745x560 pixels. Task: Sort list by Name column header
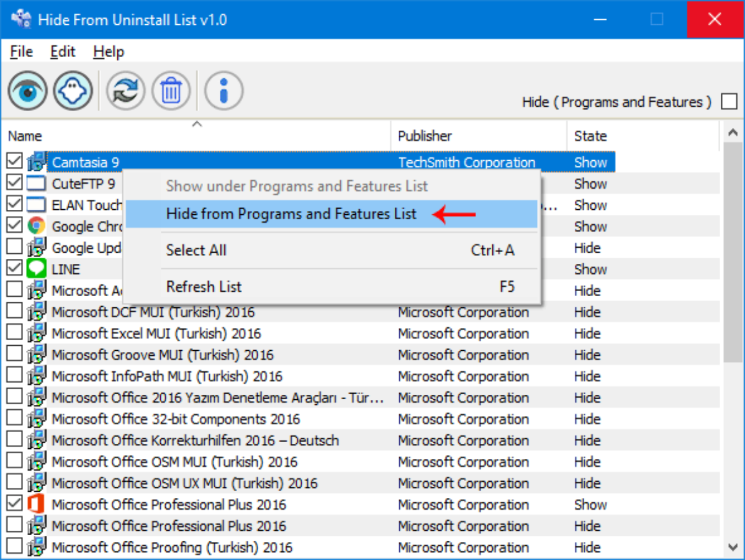(25, 136)
